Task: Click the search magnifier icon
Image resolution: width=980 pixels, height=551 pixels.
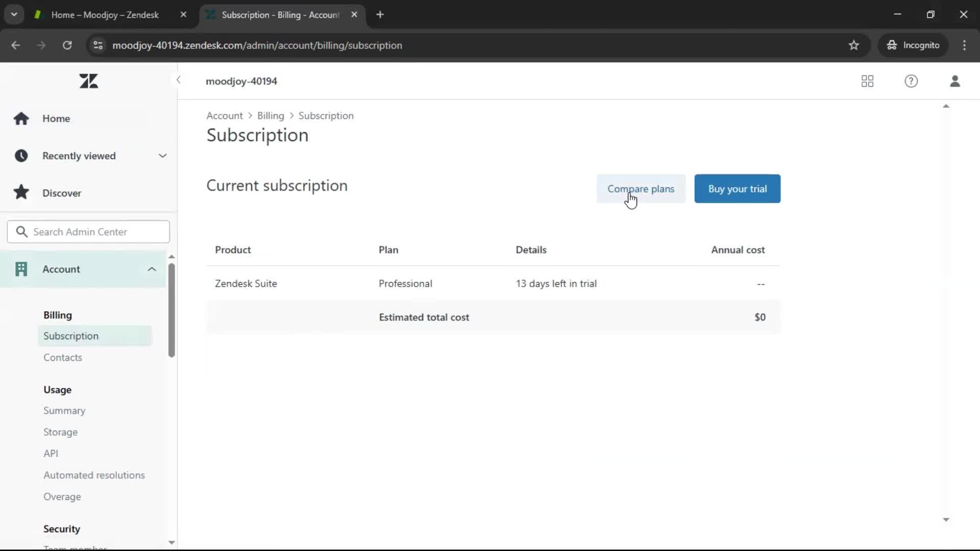Action: (x=21, y=232)
